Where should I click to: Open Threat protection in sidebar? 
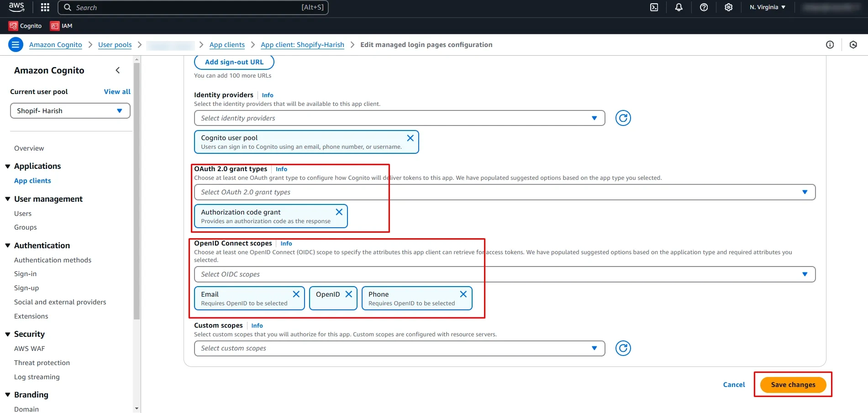click(42, 363)
